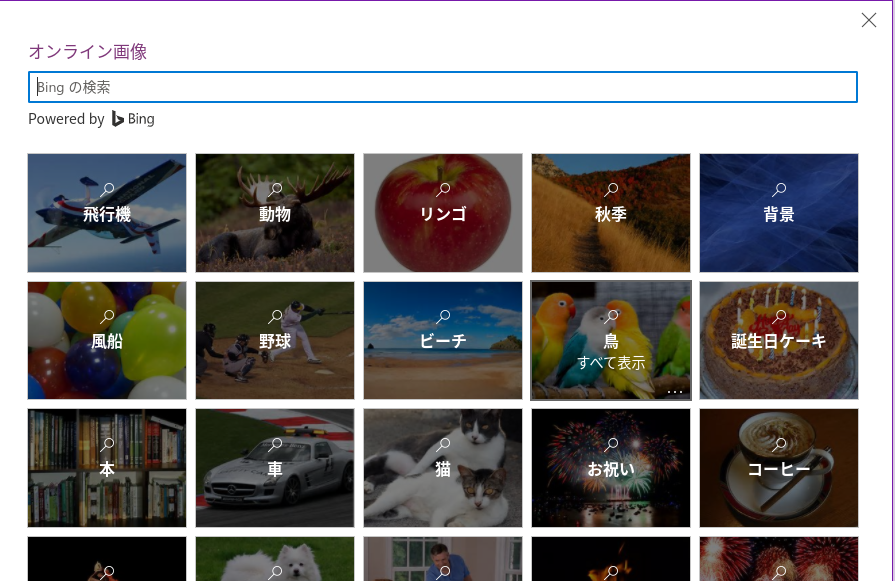
Task: Click the Bing search input field
Action: pos(442,87)
